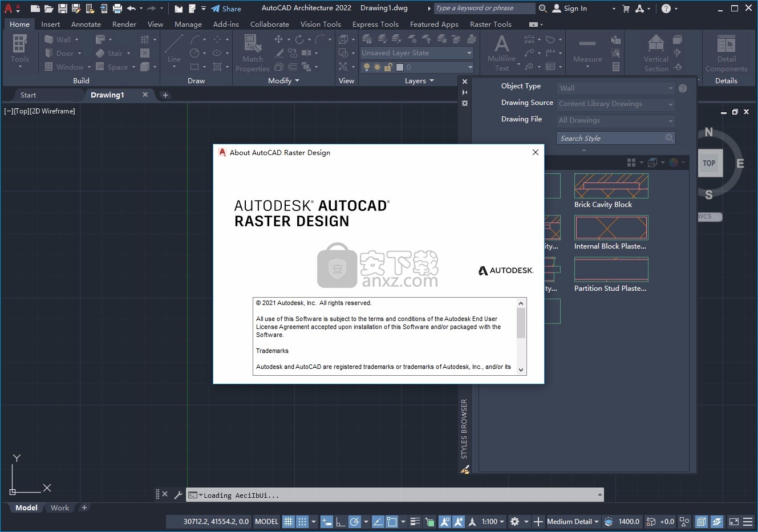Toggle ortho mode in status bar
758x532 pixels.
click(x=341, y=521)
